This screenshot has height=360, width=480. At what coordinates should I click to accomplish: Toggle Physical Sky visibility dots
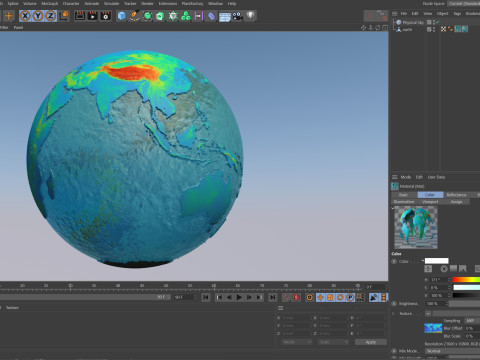434,22
